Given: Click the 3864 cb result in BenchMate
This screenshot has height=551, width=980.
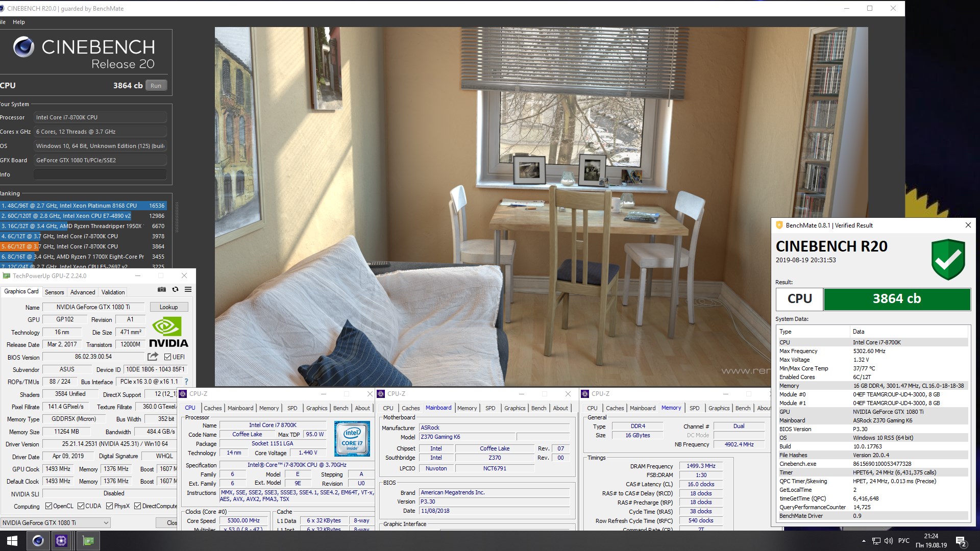Looking at the screenshot, I should [x=897, y=299].
